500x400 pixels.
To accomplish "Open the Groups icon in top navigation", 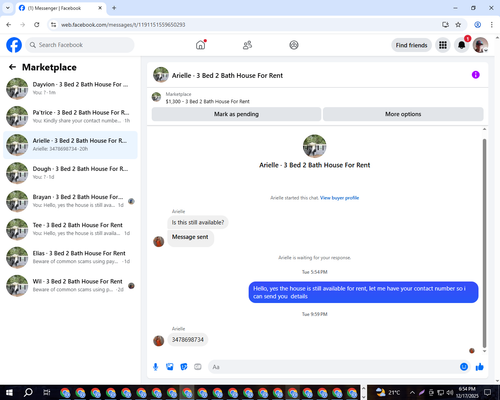I will point(294,45).
